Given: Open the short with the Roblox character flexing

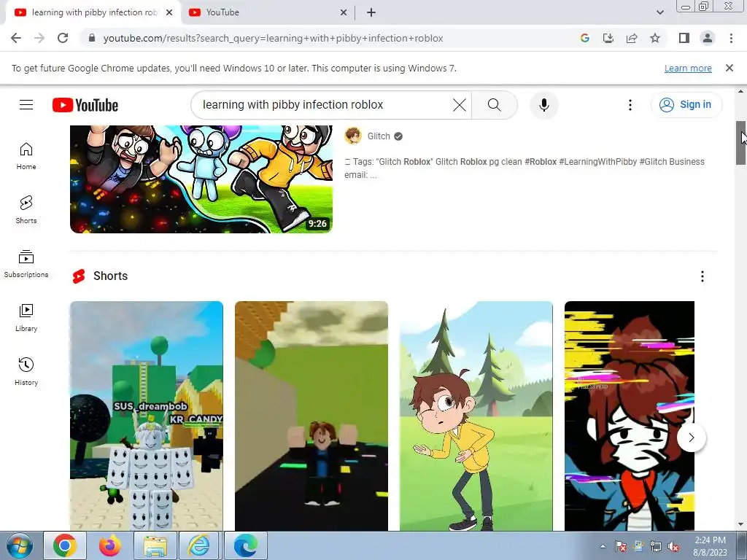Looking at the screenshot, I should 311,416.
